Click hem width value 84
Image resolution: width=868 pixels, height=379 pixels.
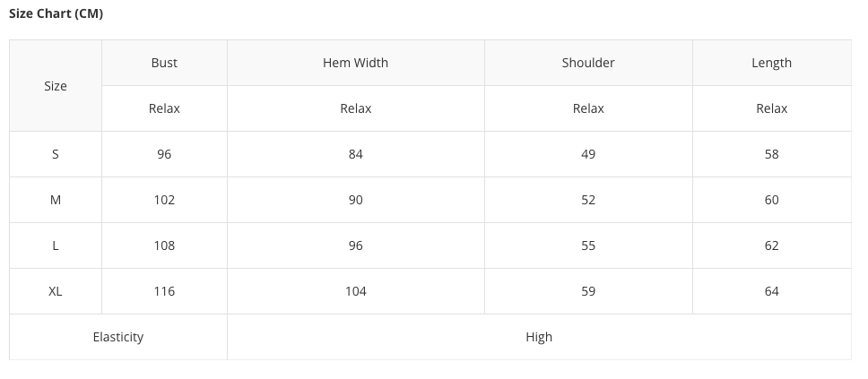(x=356, y=154)
